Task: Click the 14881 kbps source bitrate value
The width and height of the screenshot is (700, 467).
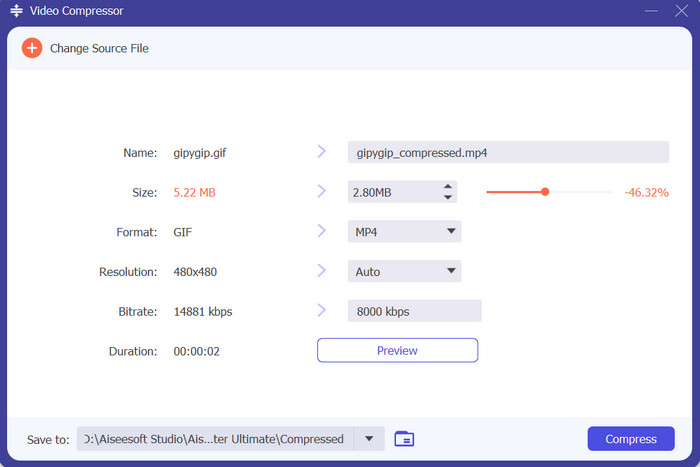Action: pos(203,312)
